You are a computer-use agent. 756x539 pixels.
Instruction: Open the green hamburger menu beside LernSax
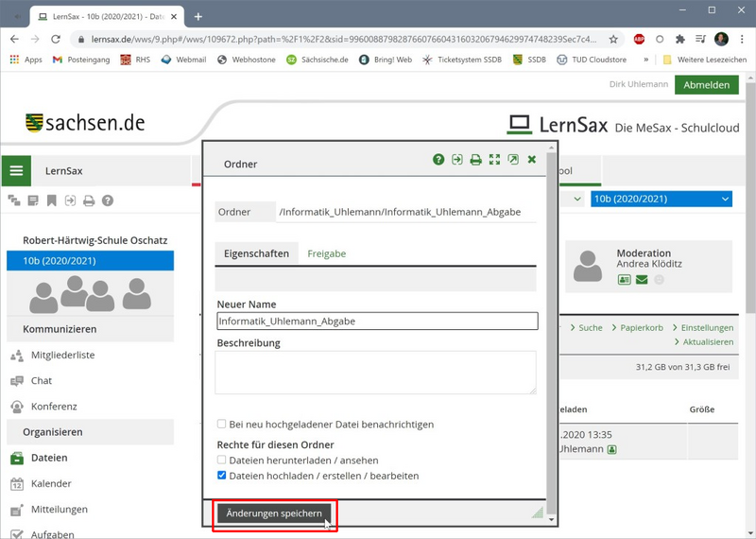click(16, 171)
